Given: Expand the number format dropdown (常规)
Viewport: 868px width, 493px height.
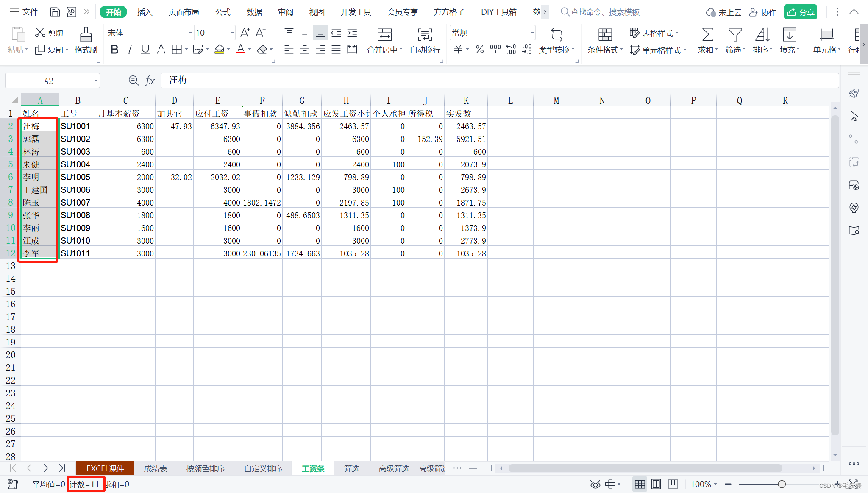Looking at the screenshot, I should coord(531,33).
